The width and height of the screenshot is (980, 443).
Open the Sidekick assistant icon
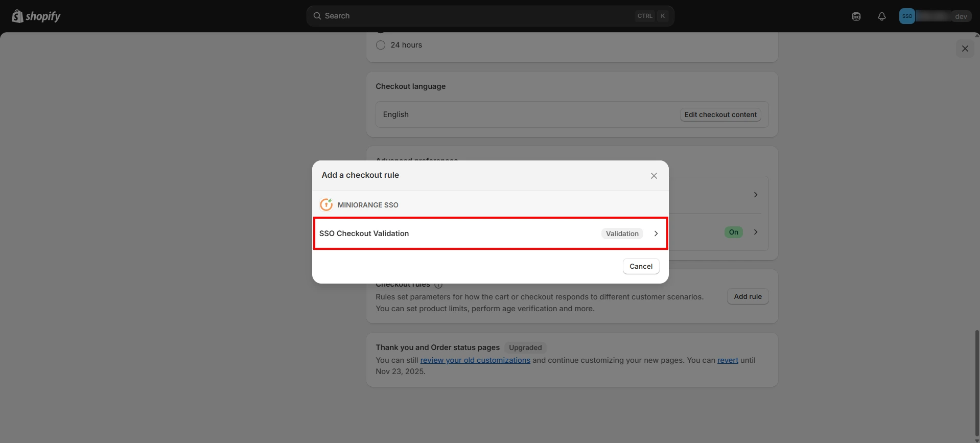(856, 16)
